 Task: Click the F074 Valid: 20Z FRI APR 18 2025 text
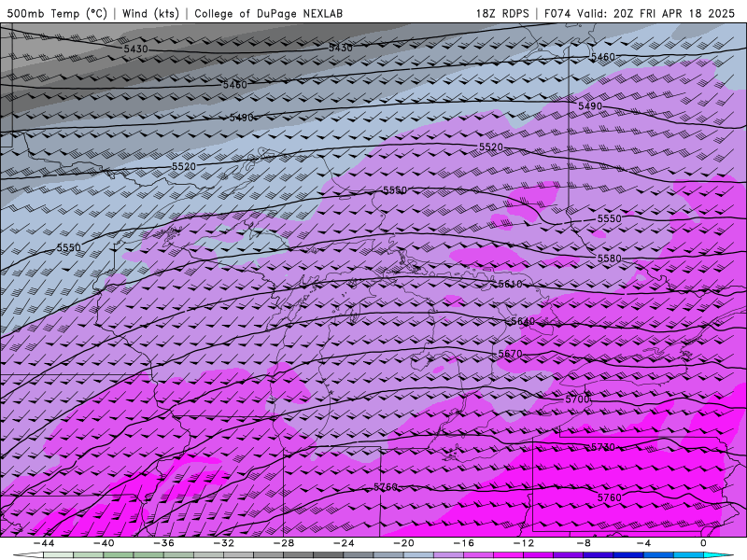[x=640, y=13]
